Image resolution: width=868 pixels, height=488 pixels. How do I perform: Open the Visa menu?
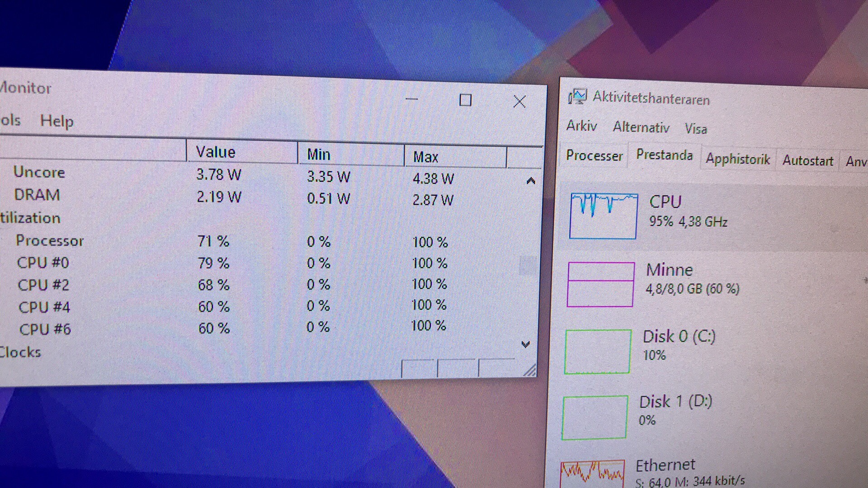tap(695, 129)
